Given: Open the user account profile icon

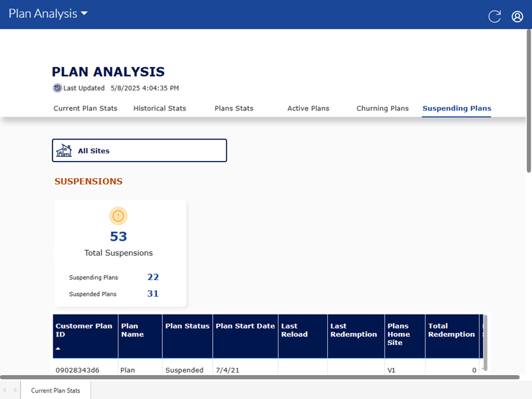Looking at the screenshot, I should [x=517, y=16].
